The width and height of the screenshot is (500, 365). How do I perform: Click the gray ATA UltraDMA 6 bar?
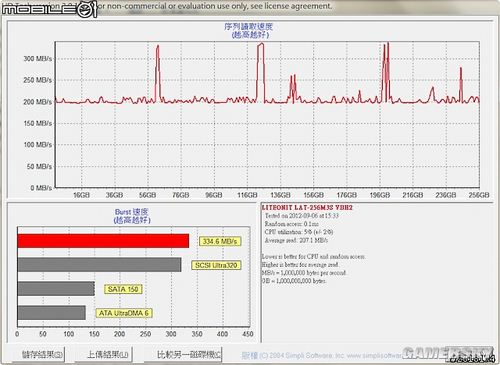pos(51,313)
